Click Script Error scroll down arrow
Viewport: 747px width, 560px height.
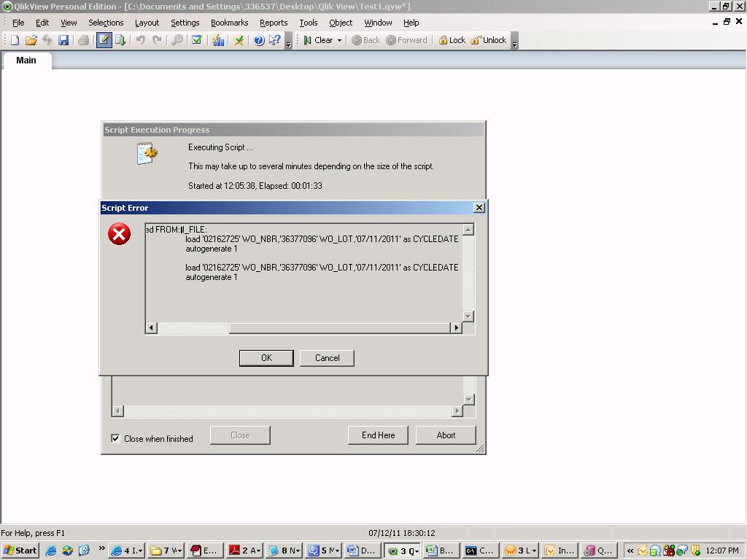pyautogui.click(x=468, y=316)
